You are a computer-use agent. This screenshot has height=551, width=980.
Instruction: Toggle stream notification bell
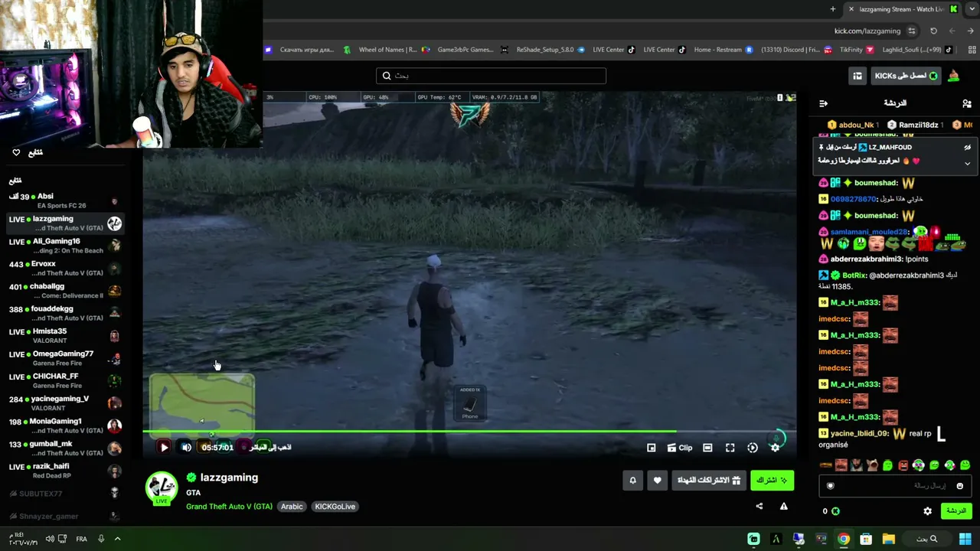(x=632, y=481)
